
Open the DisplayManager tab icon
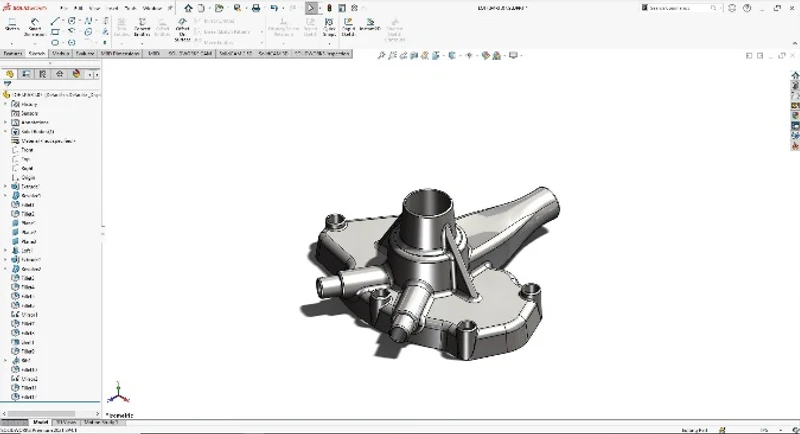[76, 74]
